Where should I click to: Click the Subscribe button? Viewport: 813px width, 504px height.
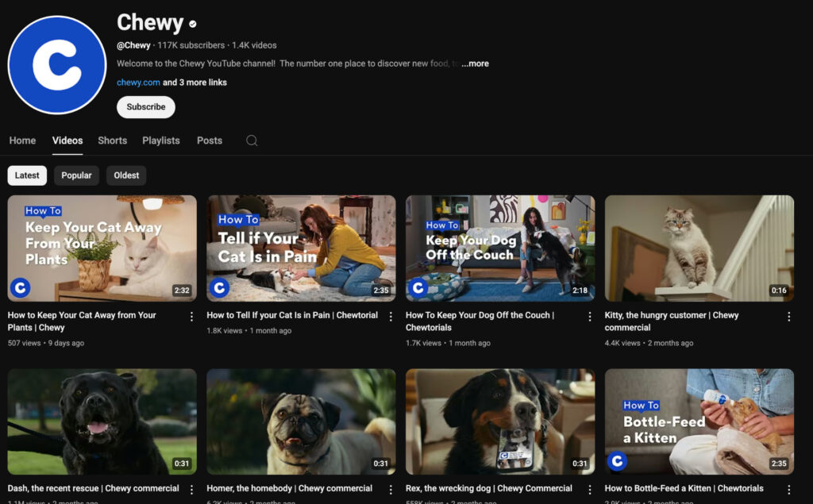pos(146,107)
